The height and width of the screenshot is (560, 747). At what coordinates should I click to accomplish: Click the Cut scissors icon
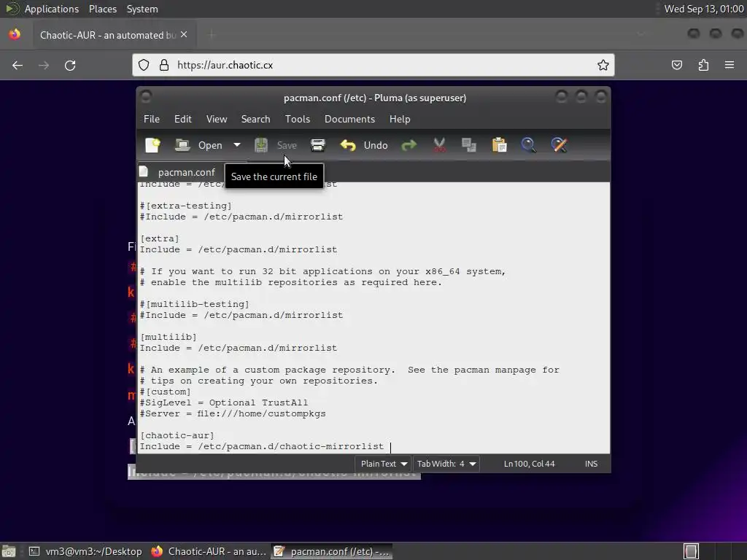(439, 145)
